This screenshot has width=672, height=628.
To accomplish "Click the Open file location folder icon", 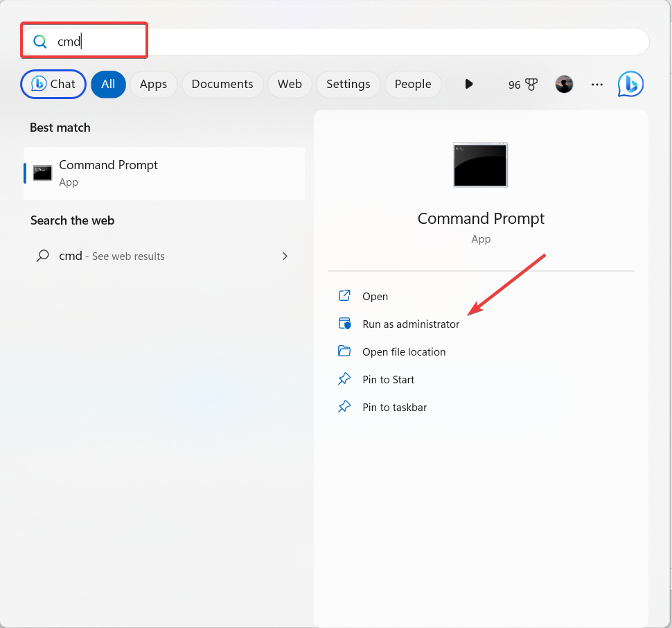I will pos(344,351).
